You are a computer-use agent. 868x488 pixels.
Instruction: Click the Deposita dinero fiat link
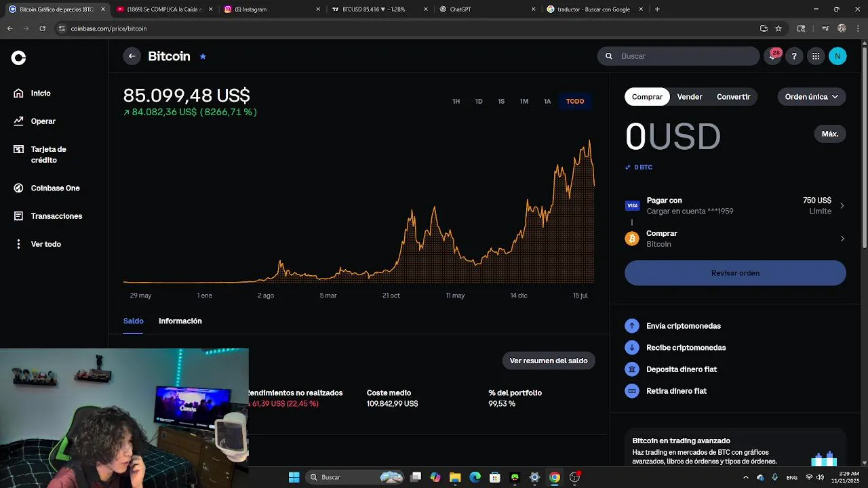coord(682,369)
